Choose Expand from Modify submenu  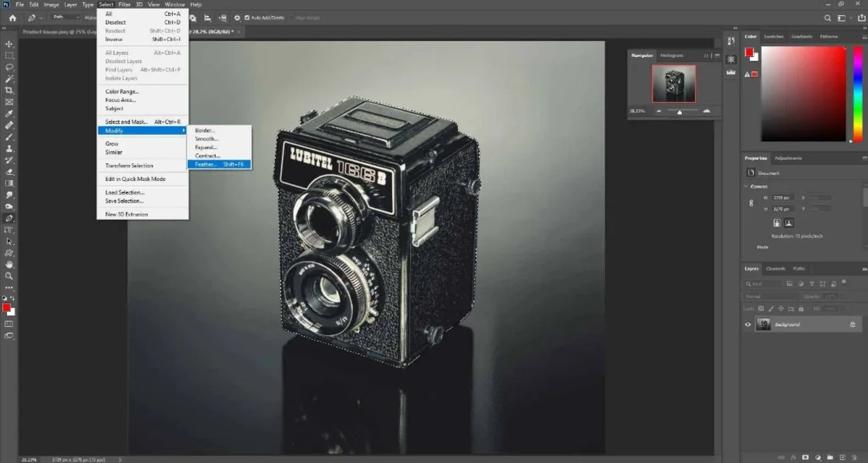coord(219,147)
